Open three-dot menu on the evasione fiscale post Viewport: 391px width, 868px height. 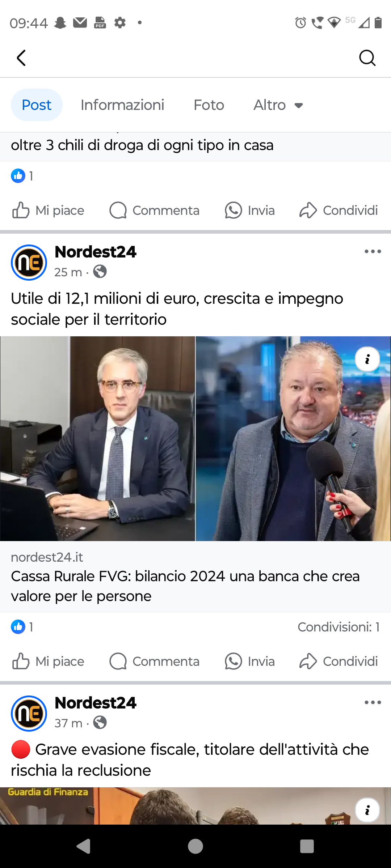(373, 702)
